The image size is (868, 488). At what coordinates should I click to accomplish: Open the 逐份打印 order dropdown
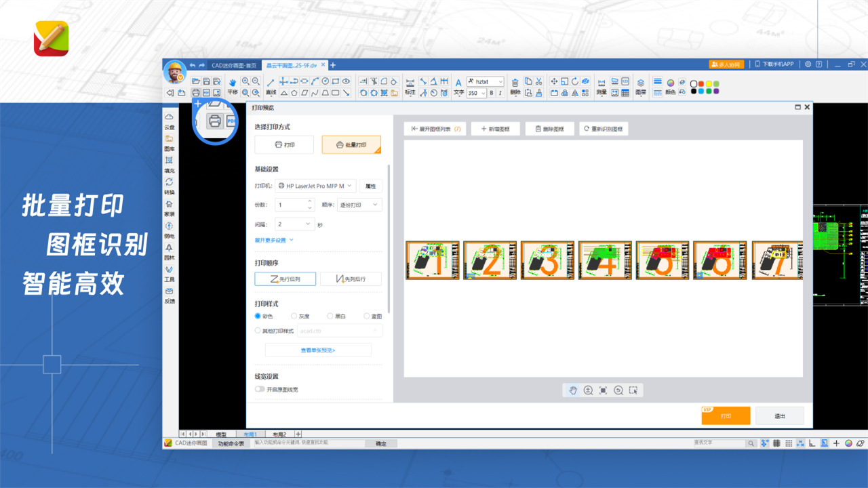(359, 205)
